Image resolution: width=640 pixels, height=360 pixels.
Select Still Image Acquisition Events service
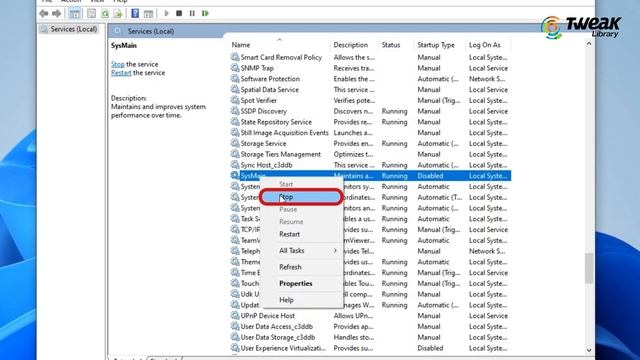370,133
